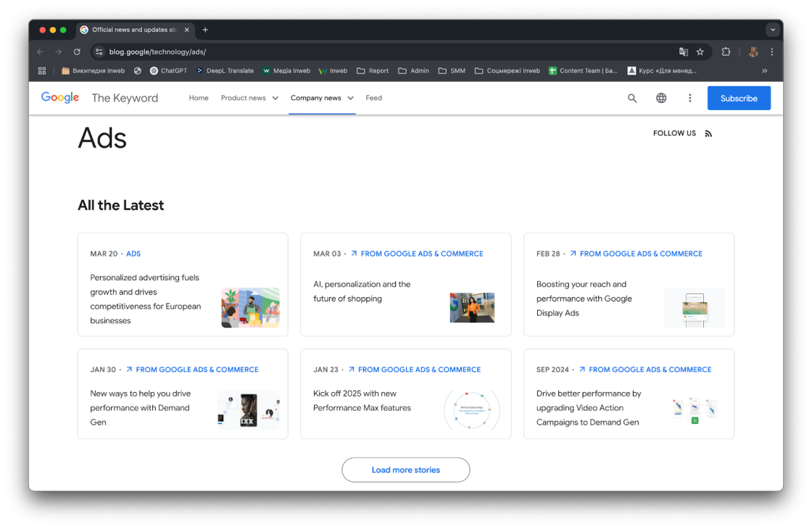Open the plain Inweb bookmark
The image size is (812, 529).
click(x=333, y=71)
